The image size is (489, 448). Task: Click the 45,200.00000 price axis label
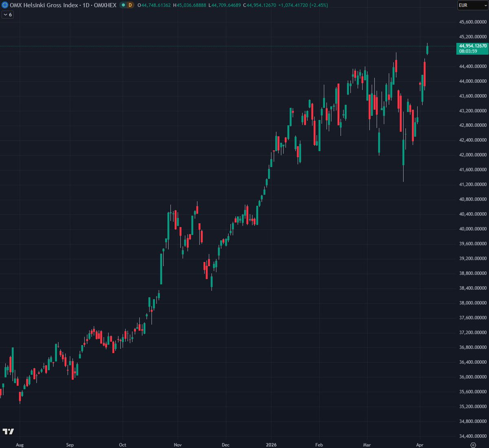click(x=473, y=37)
